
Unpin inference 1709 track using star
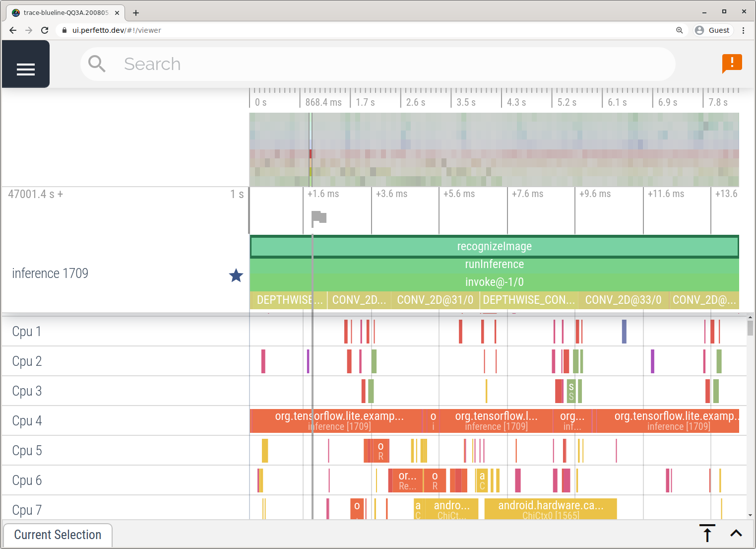click(236, 275)
